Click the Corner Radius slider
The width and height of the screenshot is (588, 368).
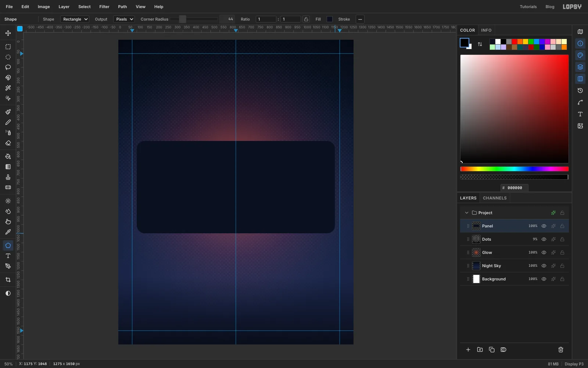coord(194,19)
